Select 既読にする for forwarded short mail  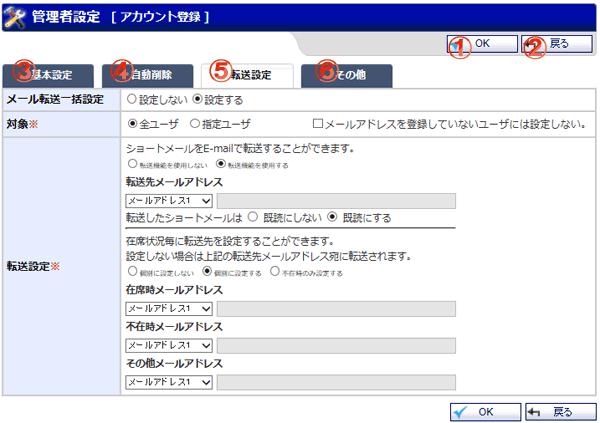(332, 217)
